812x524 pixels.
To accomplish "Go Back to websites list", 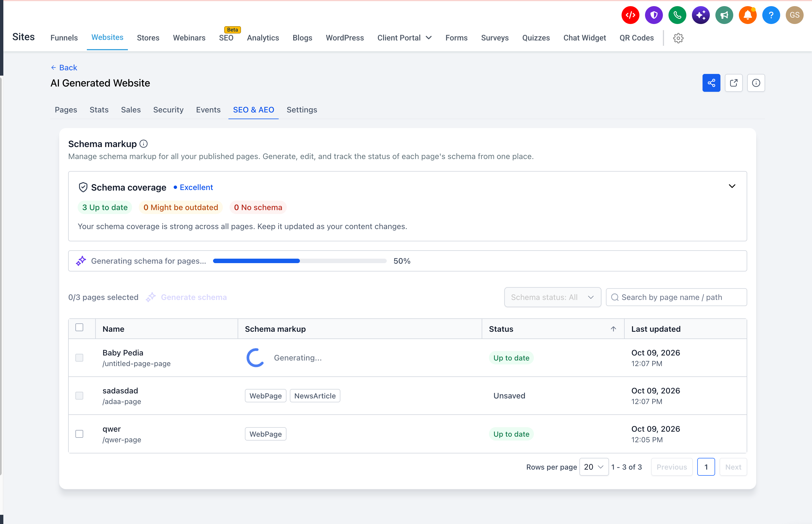I will pos(64,67).
